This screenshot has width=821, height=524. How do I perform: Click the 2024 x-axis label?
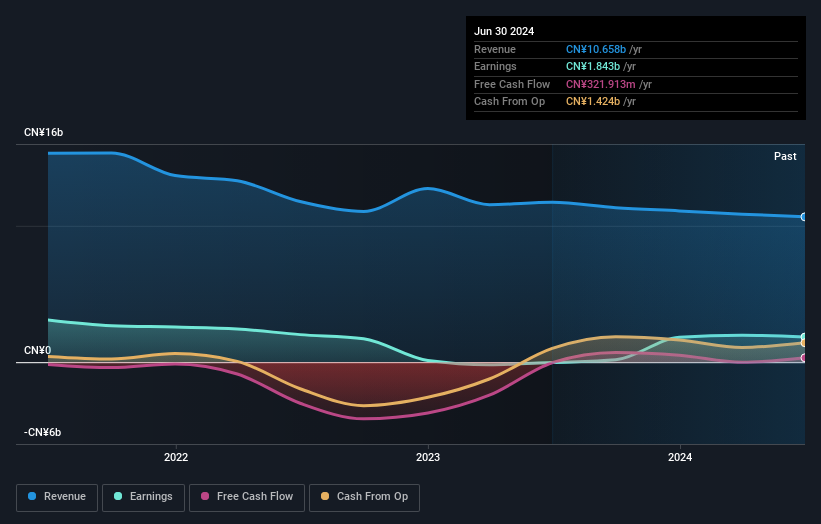point(680,457)
